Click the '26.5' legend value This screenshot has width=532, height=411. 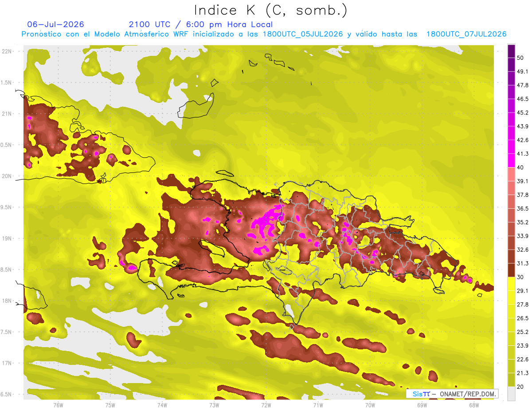pyautogui.click(x=523, y=318)
